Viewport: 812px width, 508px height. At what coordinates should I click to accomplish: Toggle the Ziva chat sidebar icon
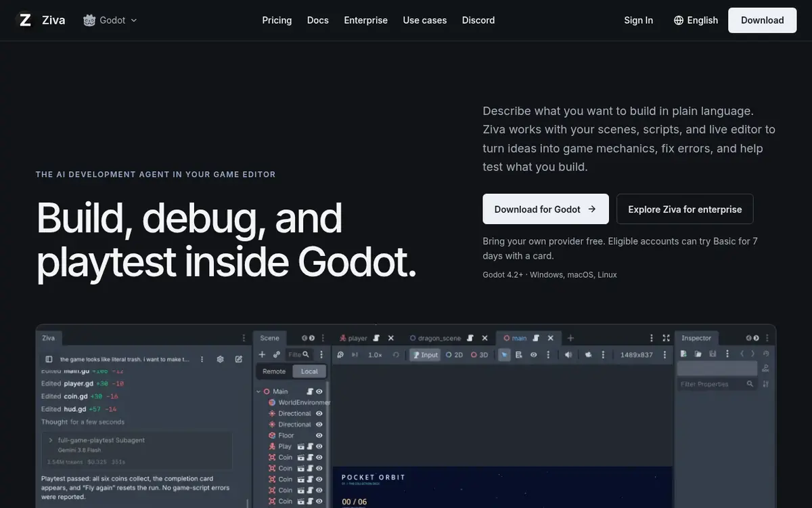49,359
